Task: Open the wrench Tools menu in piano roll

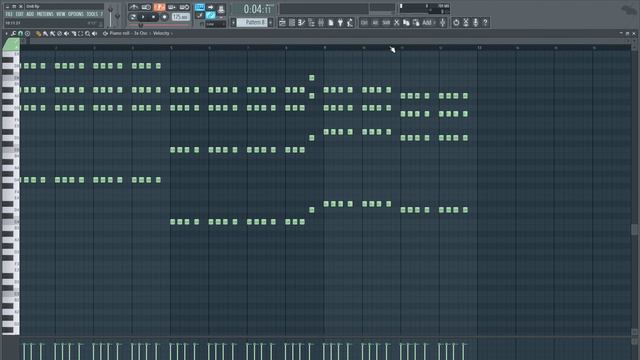Action: 13,33
